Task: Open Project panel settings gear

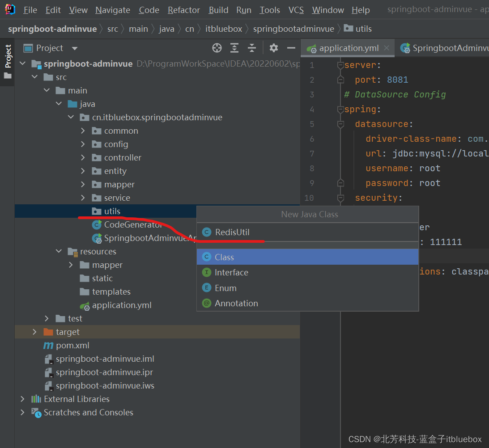Action: [x=273, y=48]
